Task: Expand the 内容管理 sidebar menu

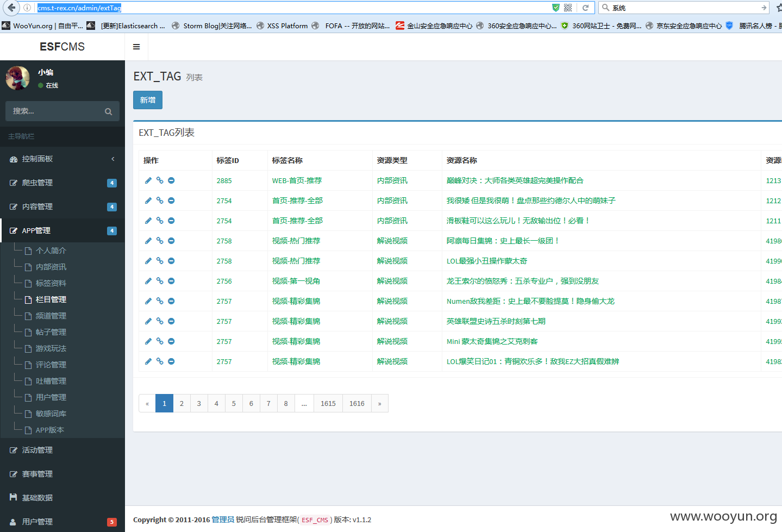Action: tap(62, 206)
